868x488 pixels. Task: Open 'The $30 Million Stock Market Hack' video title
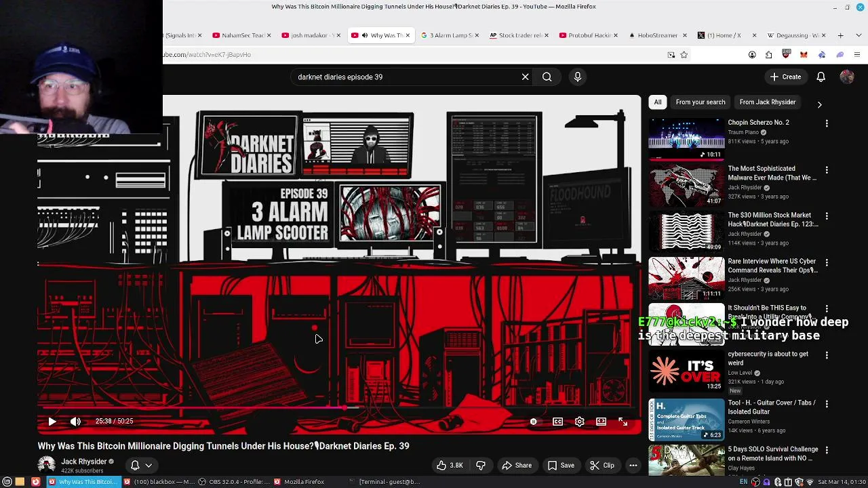(773, 220)
